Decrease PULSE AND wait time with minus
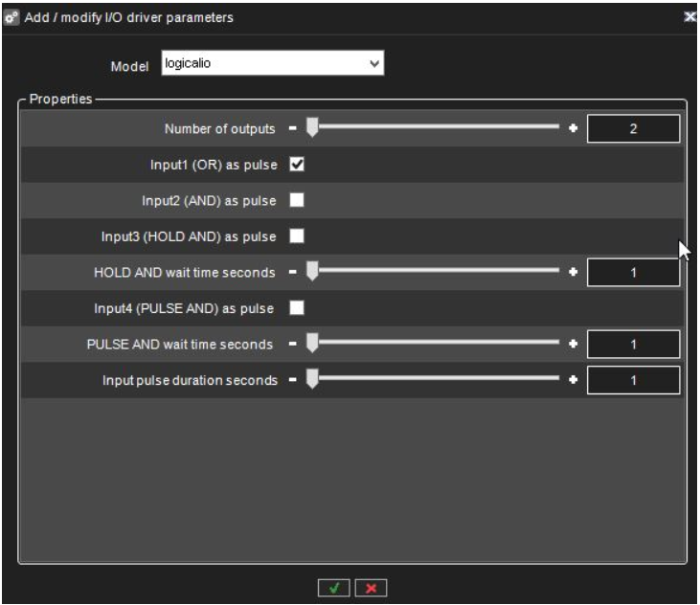 point(293,344)
